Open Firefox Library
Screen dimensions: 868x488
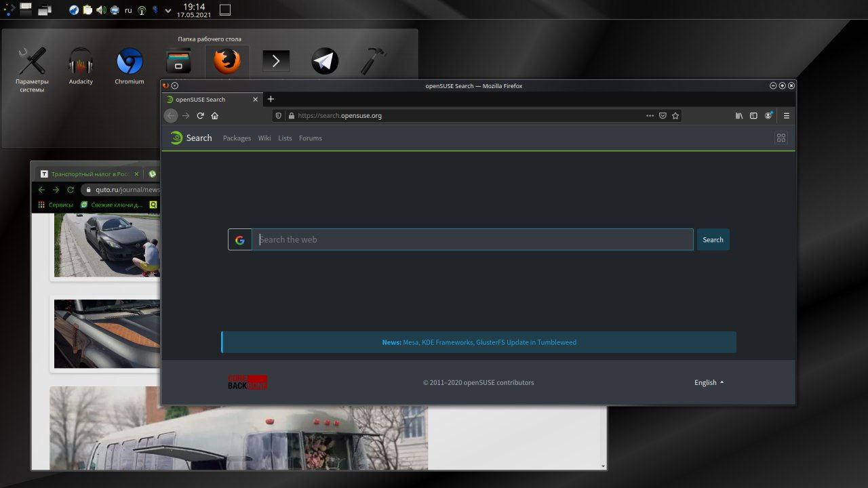coord(739,116)
